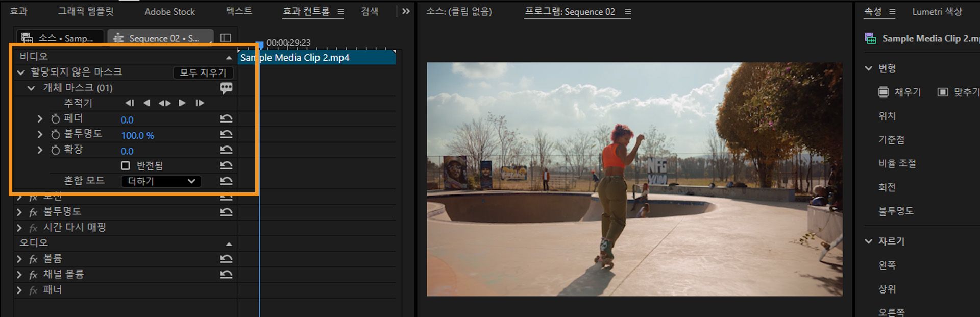Switch to Lumetri 색상 tab
This screenshot has width=980, height=317.
937,11
